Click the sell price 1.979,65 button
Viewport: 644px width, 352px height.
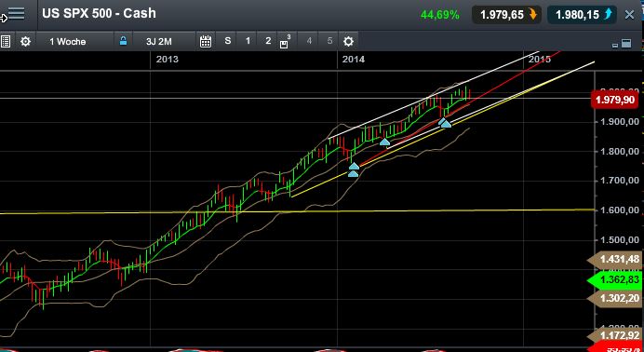tap(506, 15)
